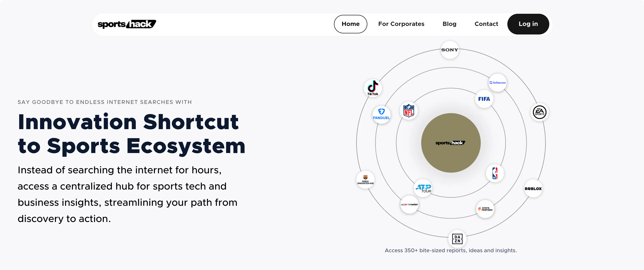Go to the For Corporates page
This screenshot has height=270, width=644.
point(401,24)
